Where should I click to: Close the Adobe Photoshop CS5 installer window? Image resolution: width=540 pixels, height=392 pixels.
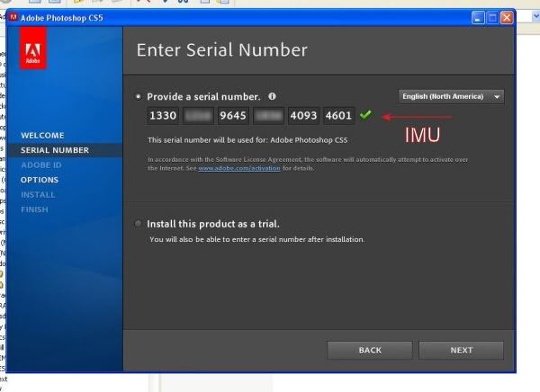click(x=507, y=17)
